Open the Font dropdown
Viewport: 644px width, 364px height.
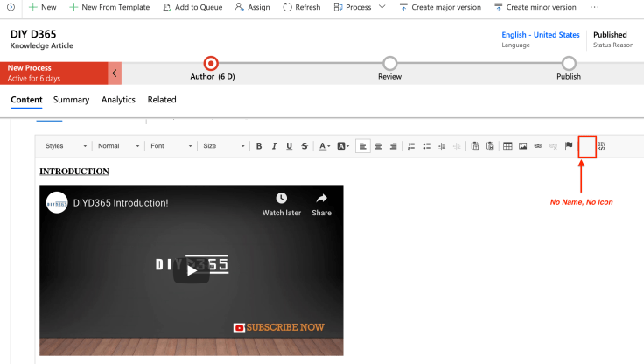pos(171,146)
